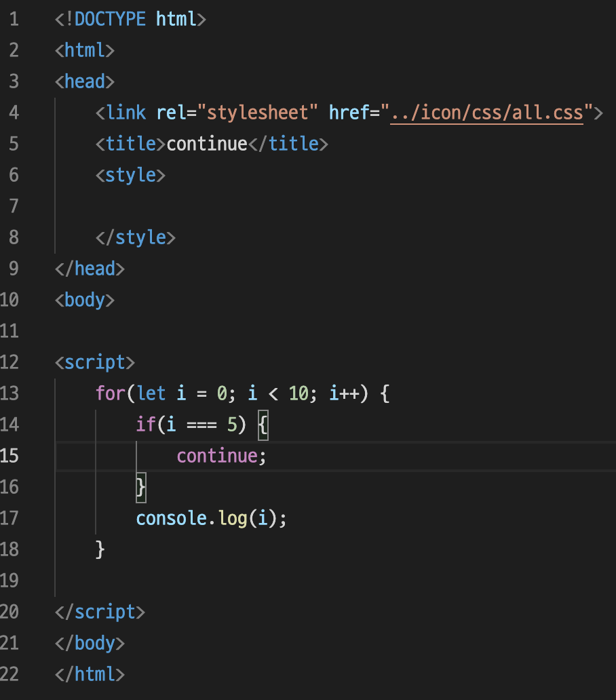Click line number 22 in gutter
Image resolution: width=616 pixels, height=700 pixels.
(x=9, y=674)
